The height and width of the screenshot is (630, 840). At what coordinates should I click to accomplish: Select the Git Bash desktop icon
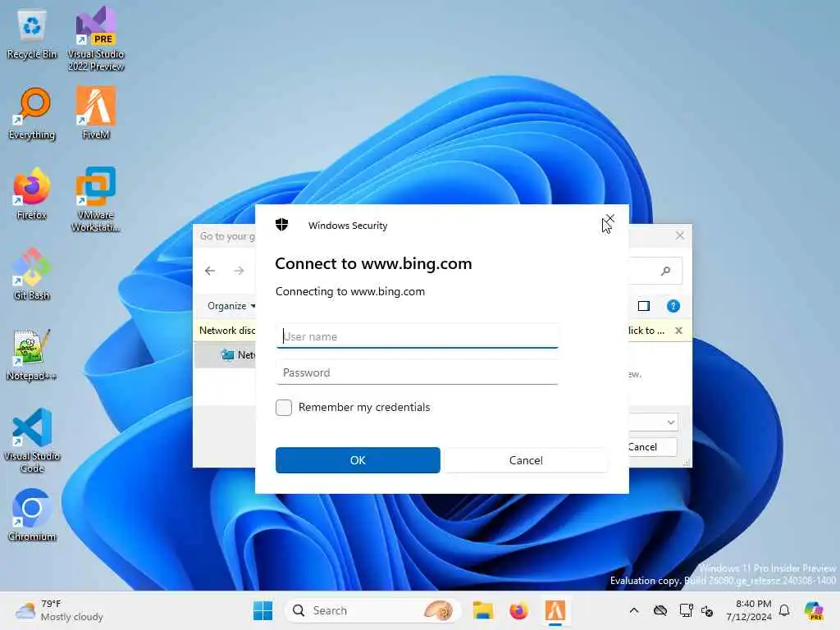32,274
